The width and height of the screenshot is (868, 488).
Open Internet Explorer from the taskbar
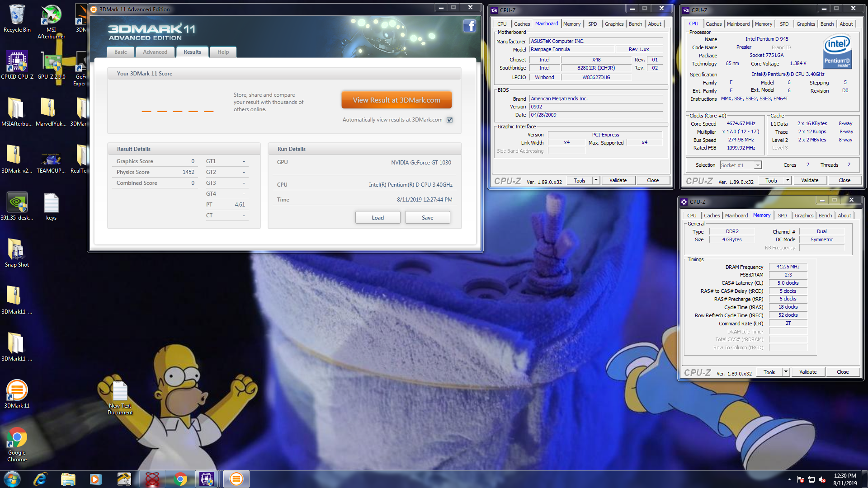(x=40, y=479)
